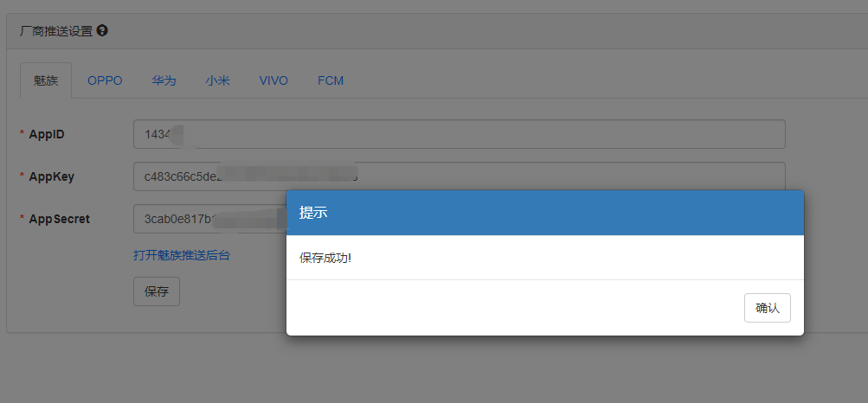Click the AppSecret label text
Screen dimensions: 868x403
pyautogui.click(x=59, y=219)
